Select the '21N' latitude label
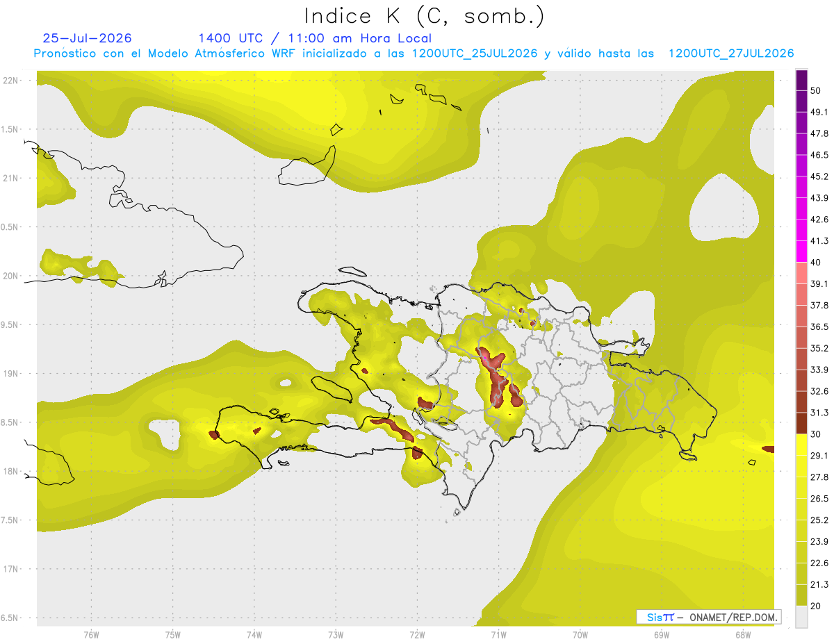 (10, 178)
